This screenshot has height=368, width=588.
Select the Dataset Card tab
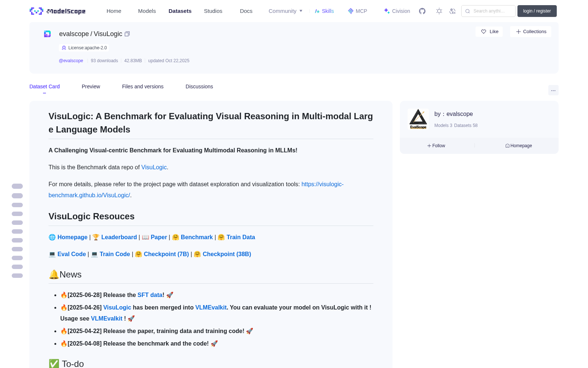44,86
